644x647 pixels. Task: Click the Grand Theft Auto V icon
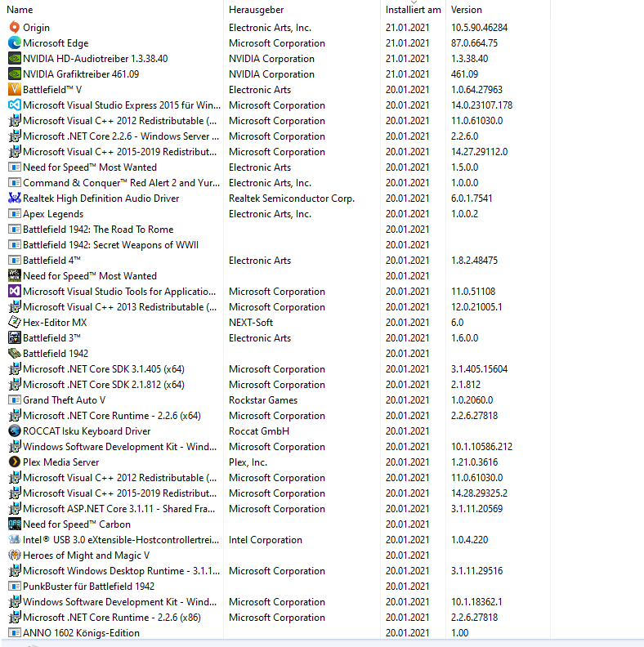coord(15,400)
